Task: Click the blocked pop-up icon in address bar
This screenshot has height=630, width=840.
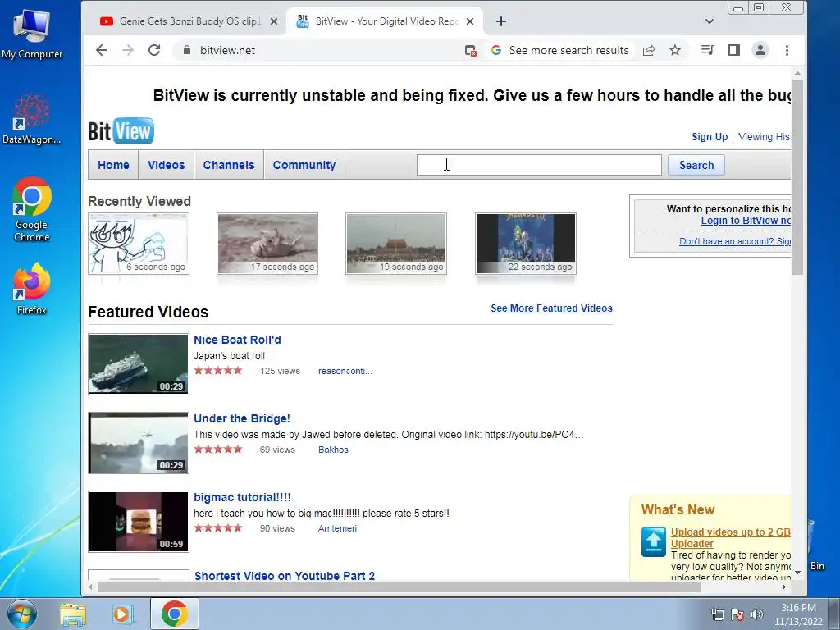Action: pyautogui.click(x=470, y=50)
